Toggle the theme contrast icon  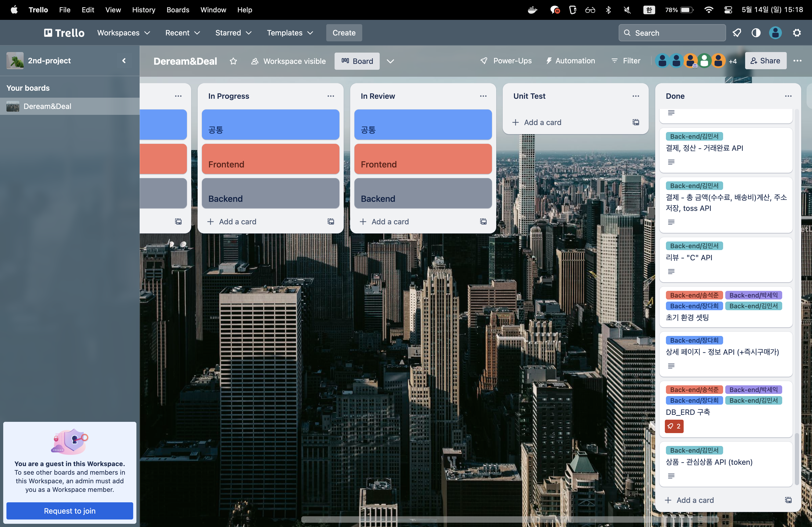point(756,33)
